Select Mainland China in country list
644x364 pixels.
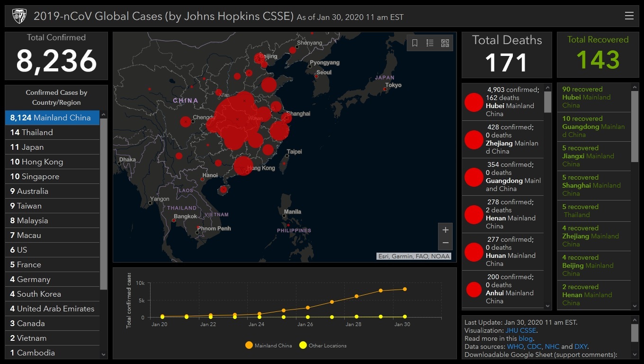[52, 118]
